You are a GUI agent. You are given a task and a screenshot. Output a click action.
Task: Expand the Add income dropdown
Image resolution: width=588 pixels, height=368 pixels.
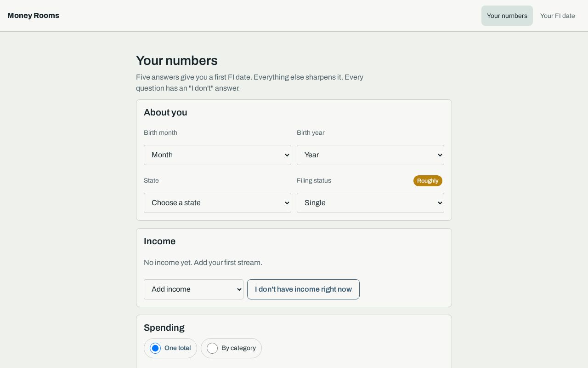[193, 289]
